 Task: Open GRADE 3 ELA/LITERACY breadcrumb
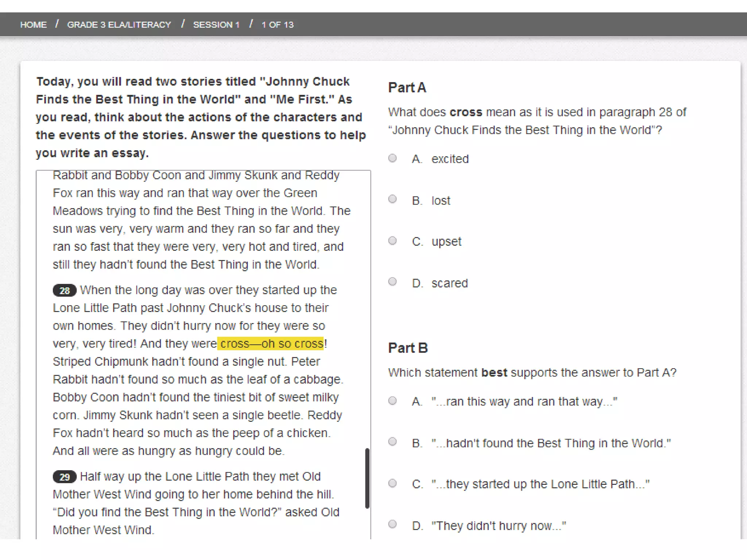click(119, 25)
